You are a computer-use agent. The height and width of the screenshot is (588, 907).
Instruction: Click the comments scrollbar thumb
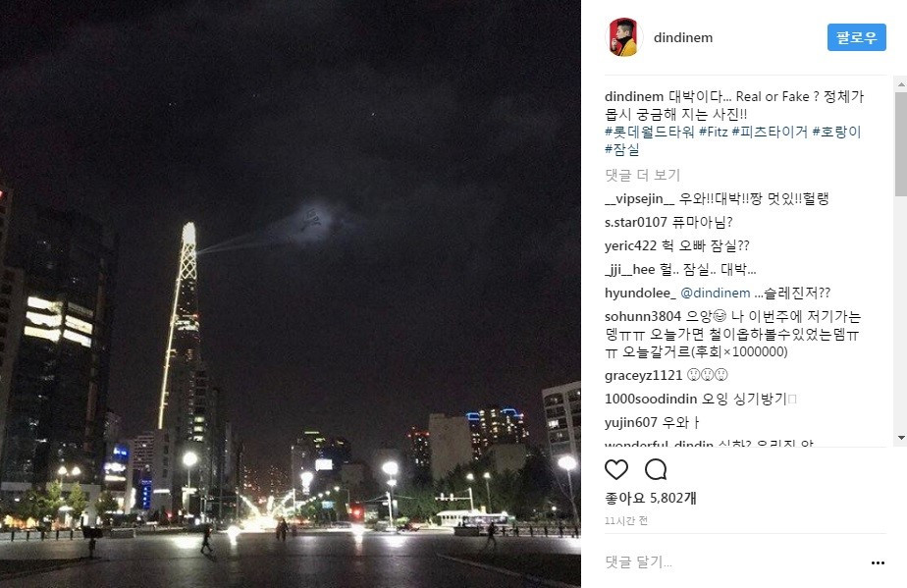(x=901, y=144)
